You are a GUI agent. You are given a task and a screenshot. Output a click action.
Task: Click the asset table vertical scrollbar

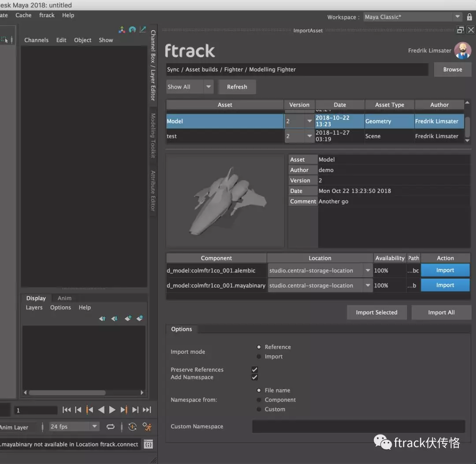point(468,126)
